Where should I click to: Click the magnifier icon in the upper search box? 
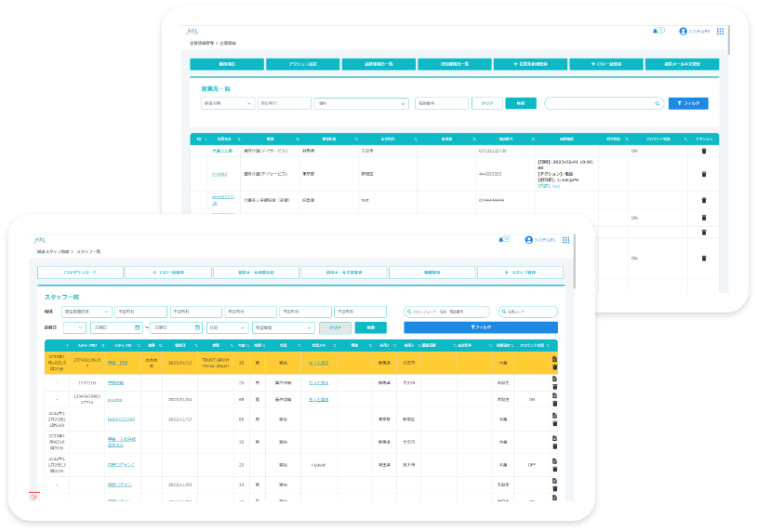tap(657, 103)
